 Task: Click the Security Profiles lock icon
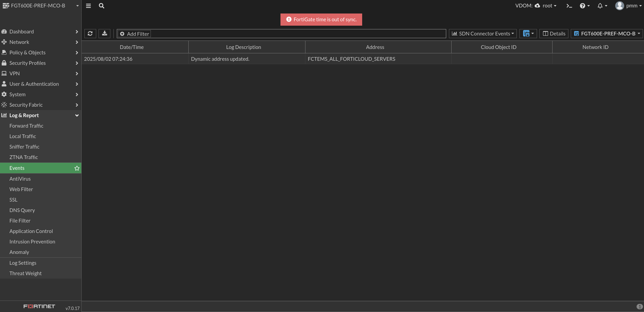coord(4,63)
